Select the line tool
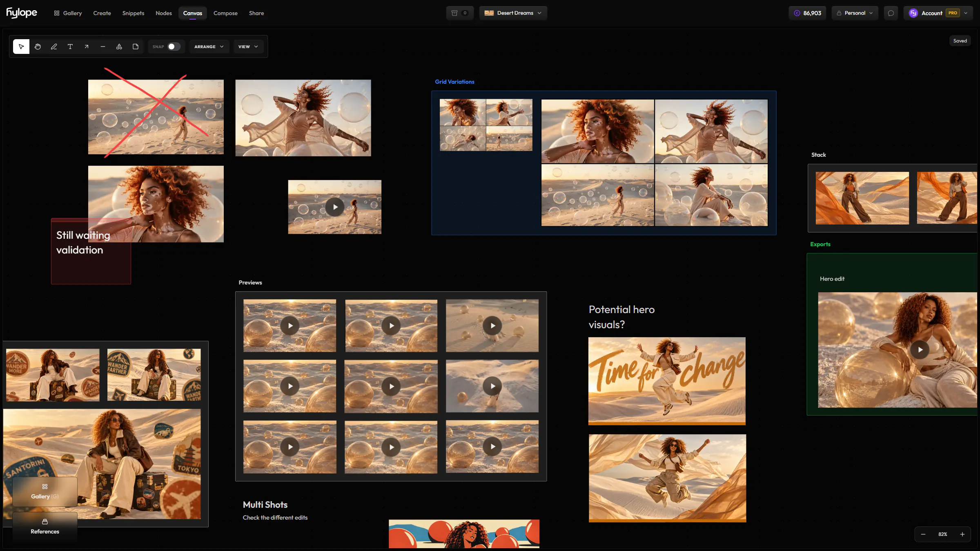Image resolution: width=980 pixels, height=551 pixels. pos(103,47)
